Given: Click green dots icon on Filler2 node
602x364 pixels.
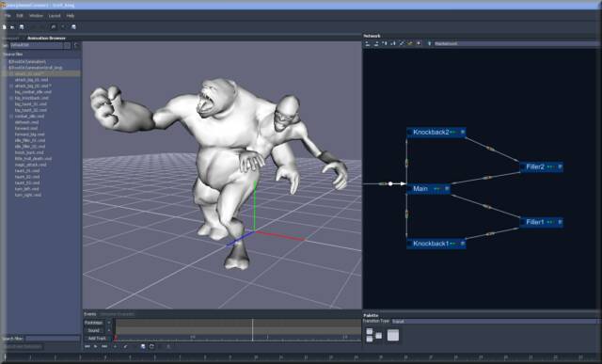Looking at the screenshot, I should click(x=551, y=167).
